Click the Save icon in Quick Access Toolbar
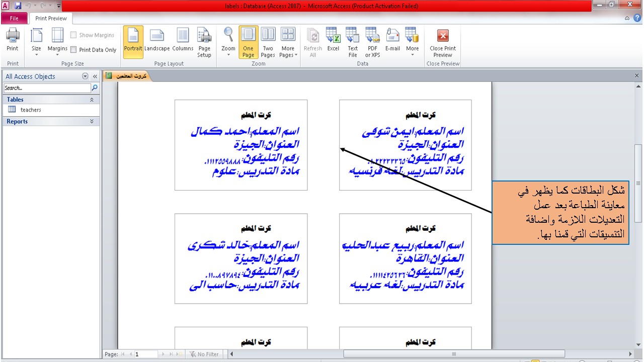Image resolution: width=644 pixels, height=362 pixels. click(18, 6)
